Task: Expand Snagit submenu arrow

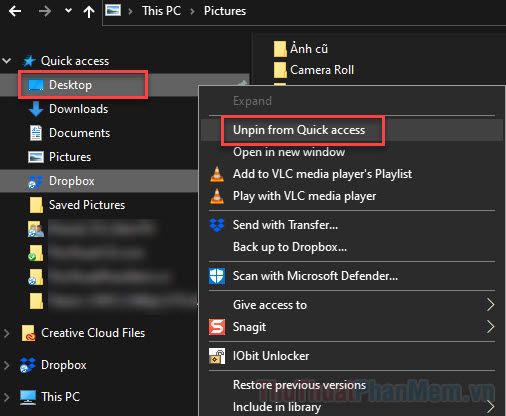Action: (x=490, y=327)
